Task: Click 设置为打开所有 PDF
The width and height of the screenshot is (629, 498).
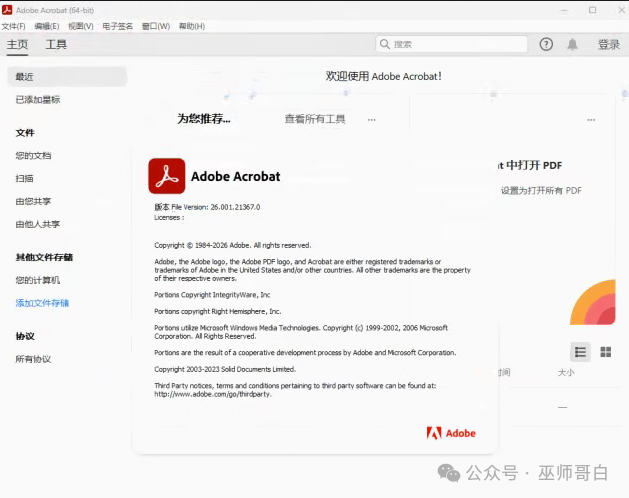Action: click(541, 191)
